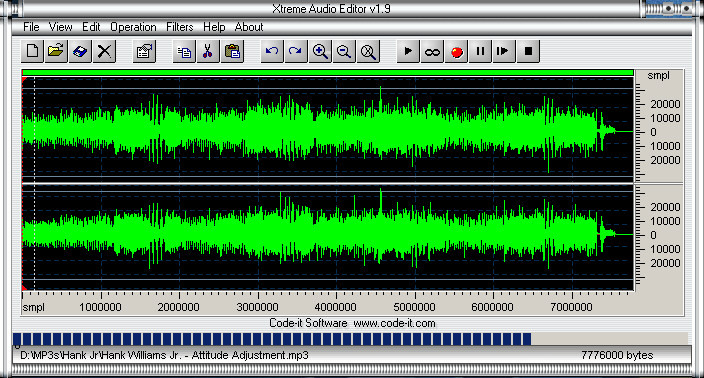Click the blue progress bar
Image resolution: width=704 pixels, height=378 pixels.
[272, 339]
